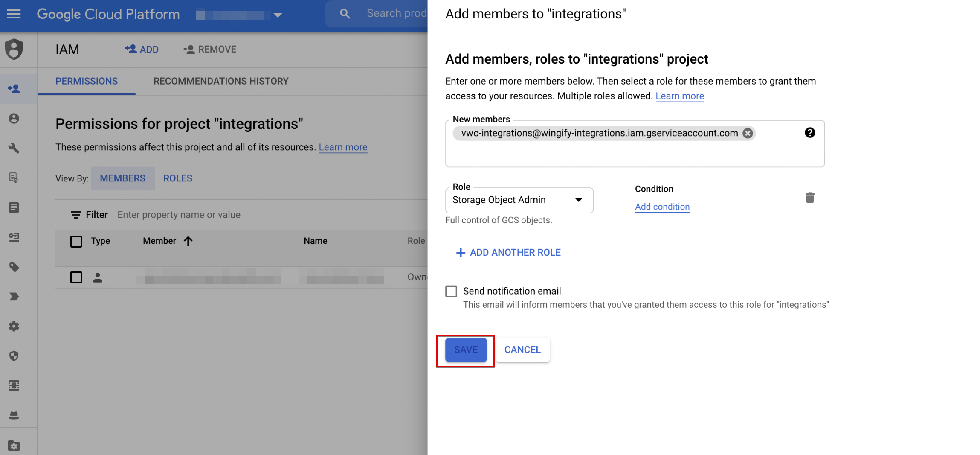Open the wrench troubleshooter sidebar icon
The width and height of the screenshot is (980, 455).
pyautogui.click(x=14, y=148)
